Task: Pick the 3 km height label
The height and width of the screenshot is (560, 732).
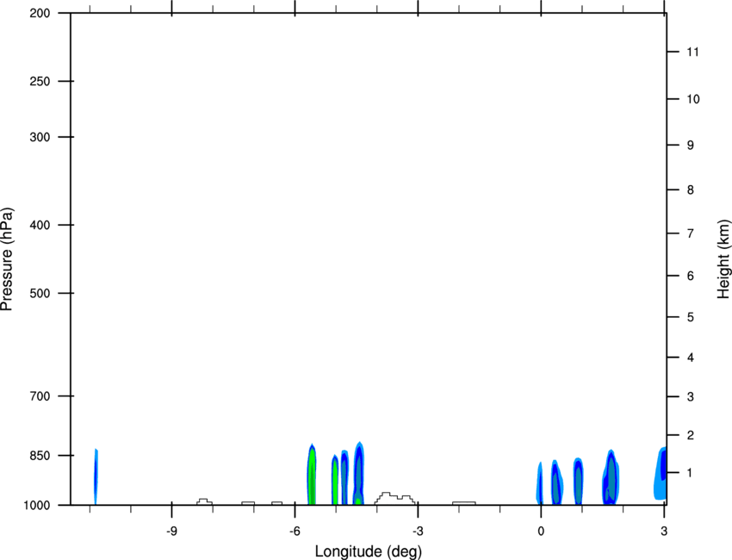Action: pos(690,397)
